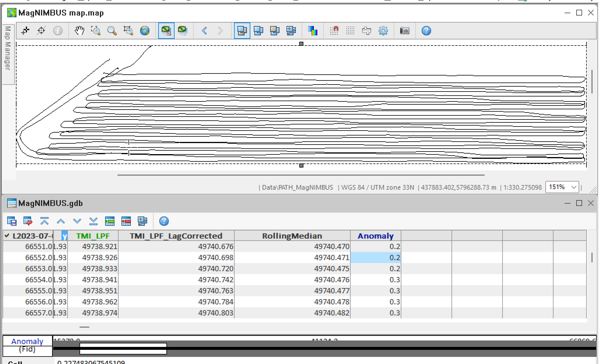The width and height of the screenshot is (599, 364).
Task: Open the color symbols rainbow tool
Action: tap(313, 31)
